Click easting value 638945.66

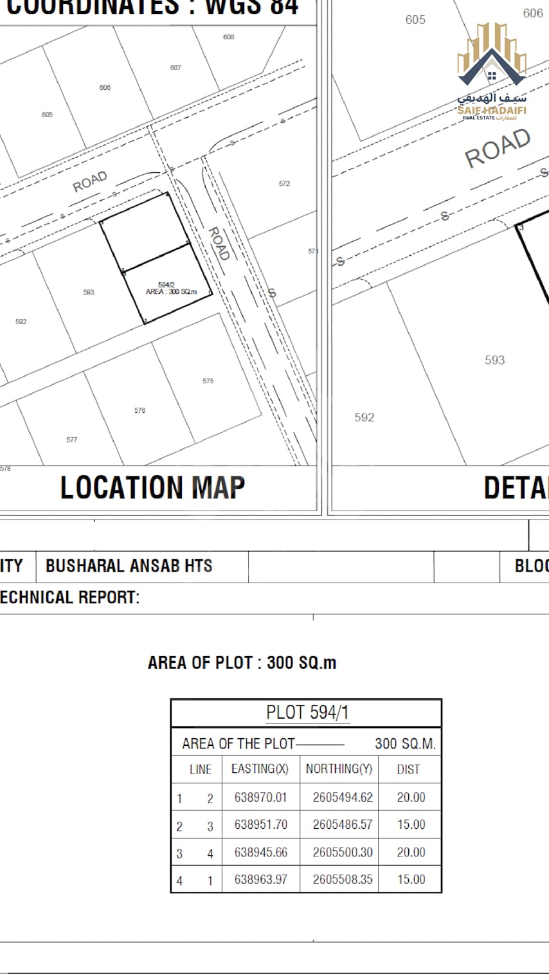[260, 853]
